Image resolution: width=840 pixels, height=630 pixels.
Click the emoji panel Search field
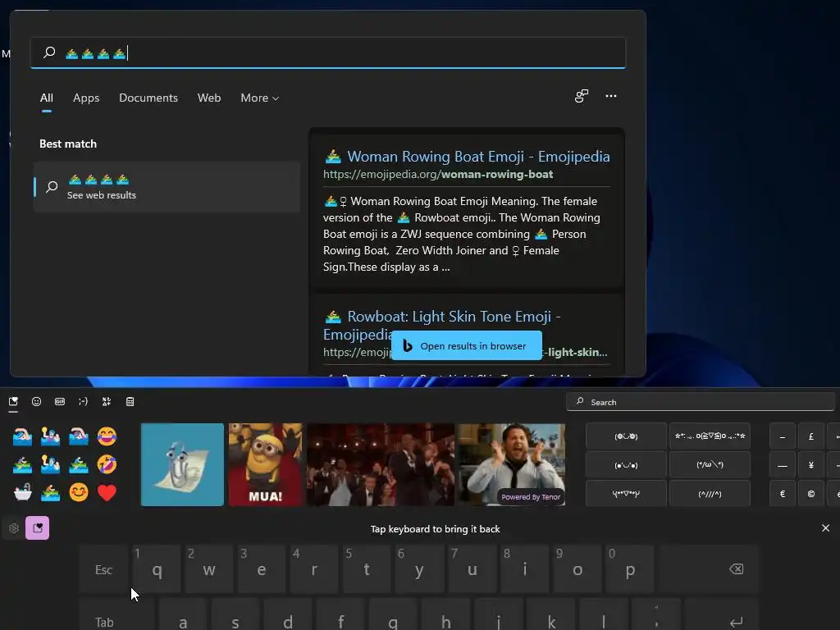(701, 402)
